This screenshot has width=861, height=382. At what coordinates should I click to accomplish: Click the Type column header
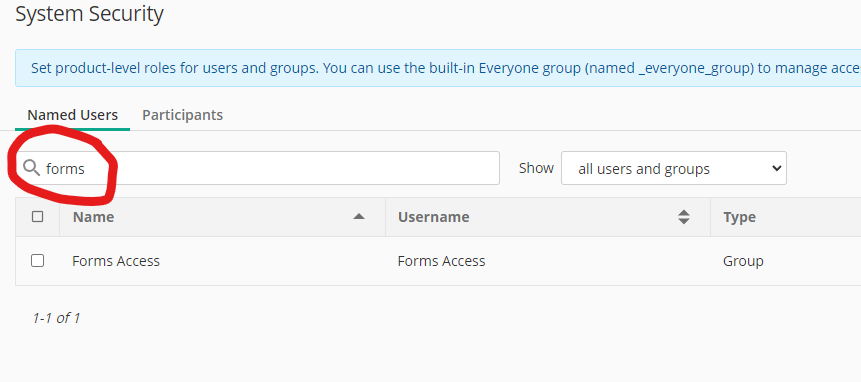pos(739,217)
